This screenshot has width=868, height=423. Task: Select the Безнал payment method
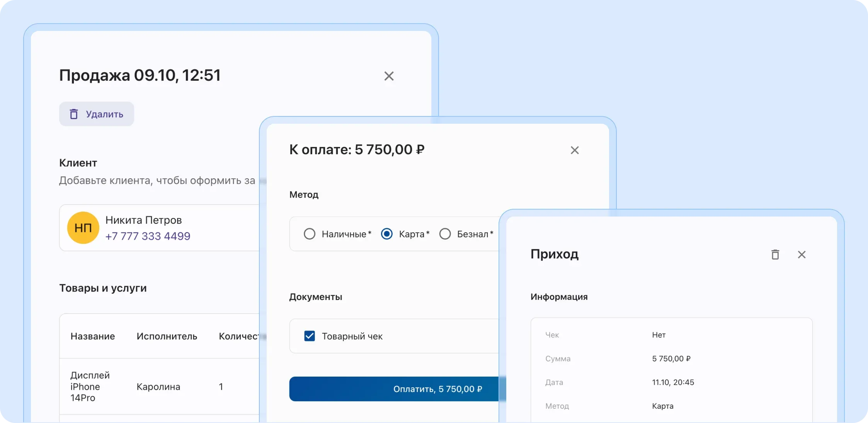446,234
